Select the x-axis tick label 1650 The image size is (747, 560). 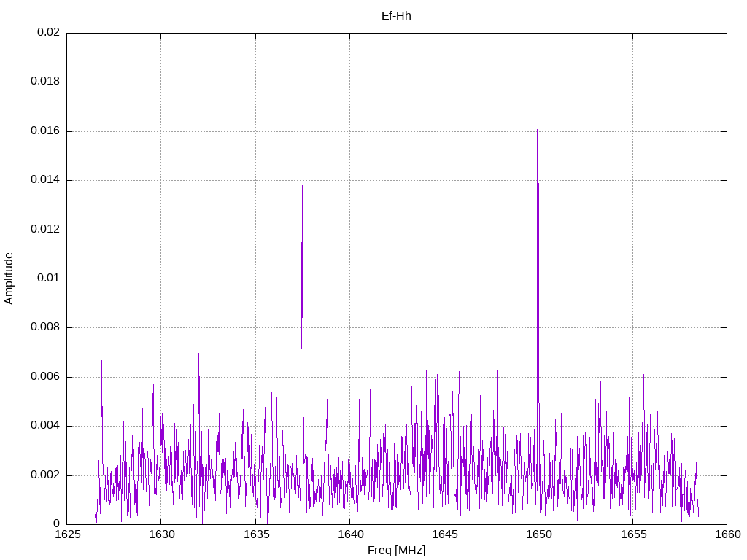tap(539, 534)
